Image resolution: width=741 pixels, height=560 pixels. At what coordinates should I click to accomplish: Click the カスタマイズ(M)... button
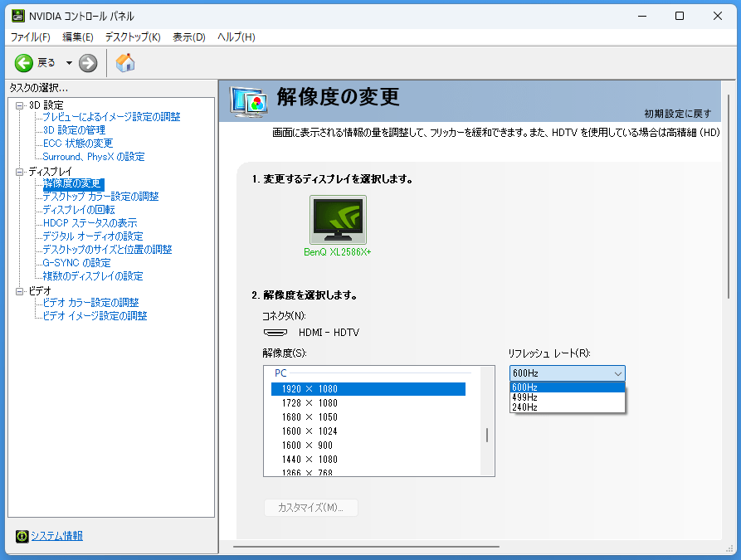click(x=310, y=508)
